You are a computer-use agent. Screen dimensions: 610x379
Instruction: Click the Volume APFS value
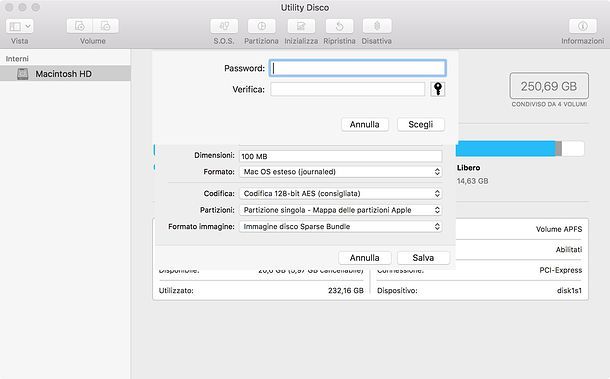click(x=559, y=229)
